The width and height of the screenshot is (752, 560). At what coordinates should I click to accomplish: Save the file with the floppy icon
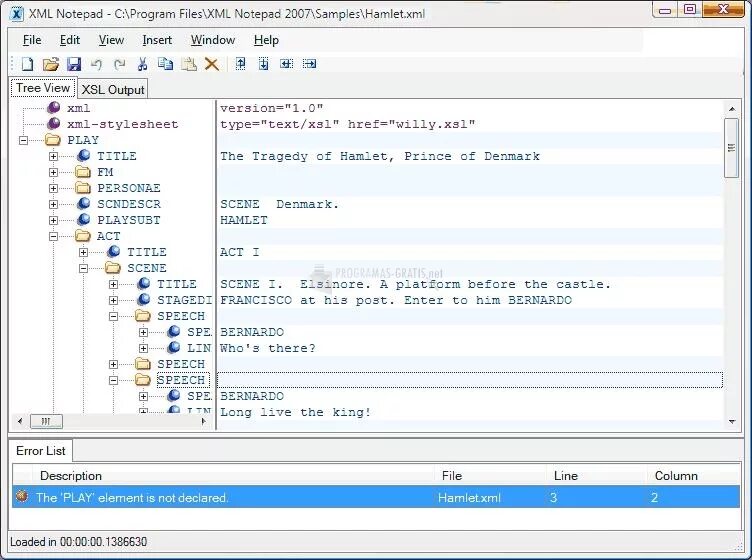pyautogui.click(x=73, y=64)
